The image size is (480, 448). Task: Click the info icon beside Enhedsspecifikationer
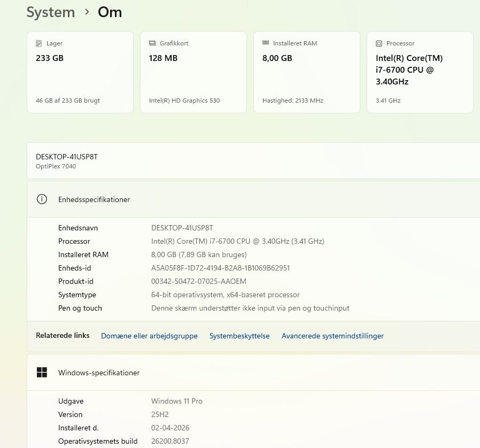coord(42,199)
